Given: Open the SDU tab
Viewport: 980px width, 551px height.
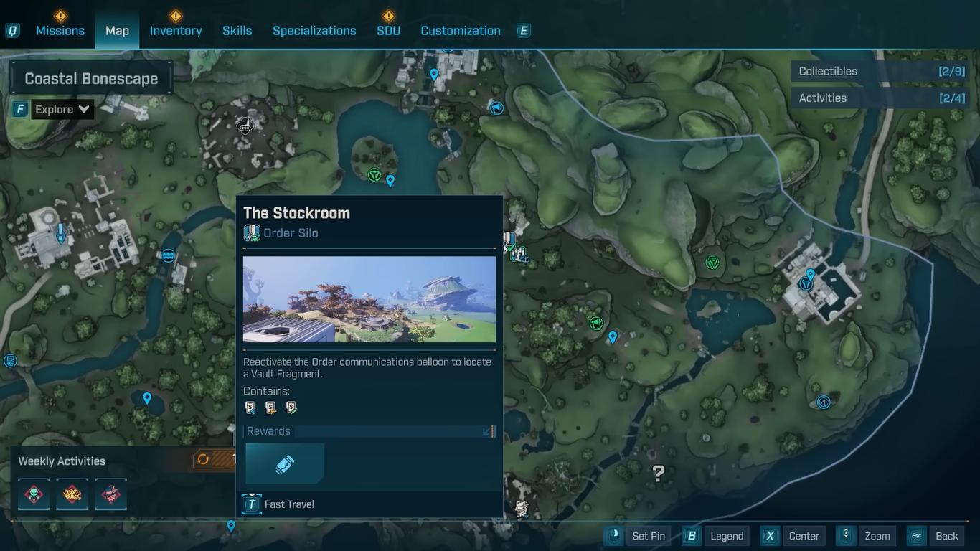Looking at the screenshot, I should [388, 31].
